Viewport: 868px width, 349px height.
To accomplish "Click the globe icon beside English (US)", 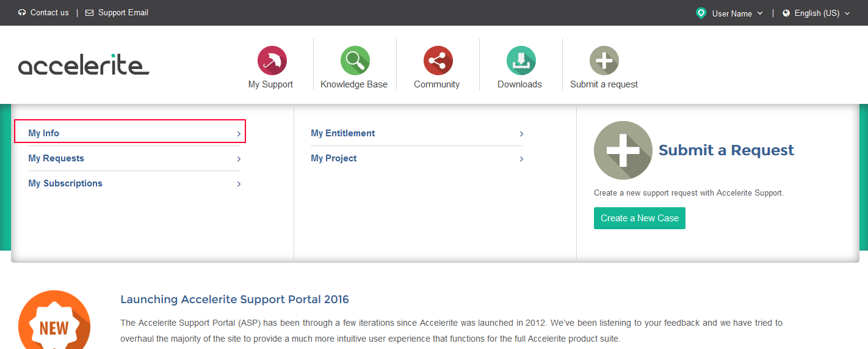I will 786,13.
